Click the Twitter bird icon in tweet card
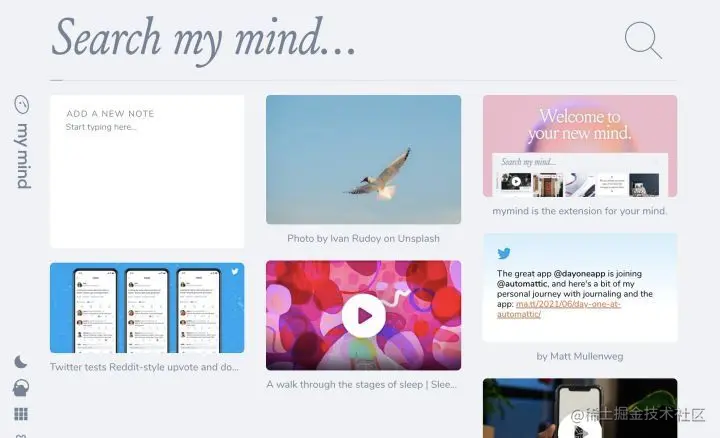 [504, 253]
